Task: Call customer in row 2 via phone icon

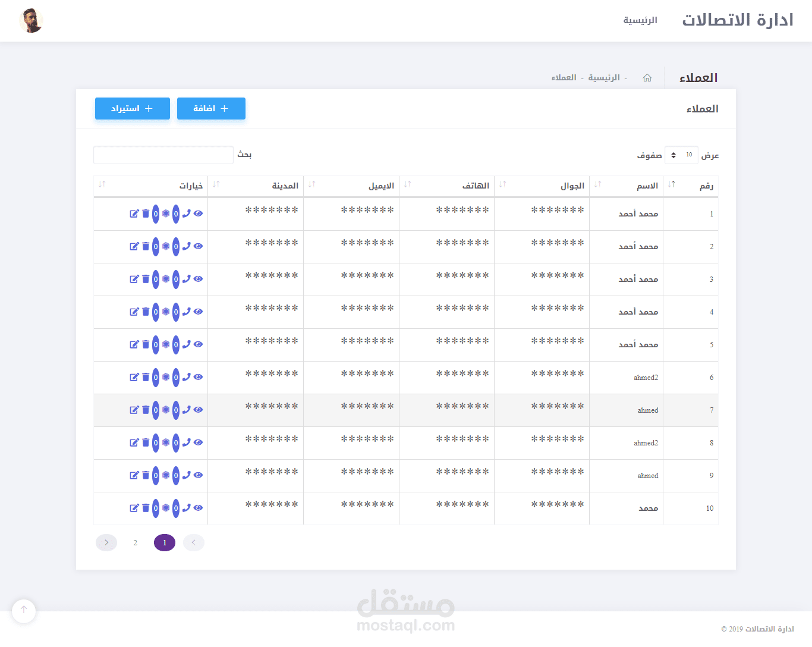Action: coord(186,246)
